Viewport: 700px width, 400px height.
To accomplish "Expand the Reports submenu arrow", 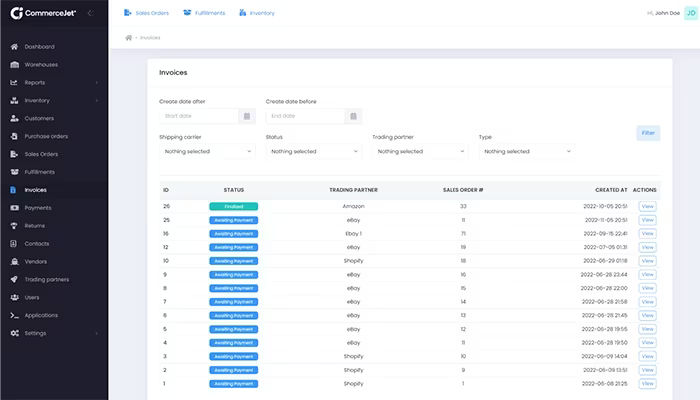I will pos(96,83).
